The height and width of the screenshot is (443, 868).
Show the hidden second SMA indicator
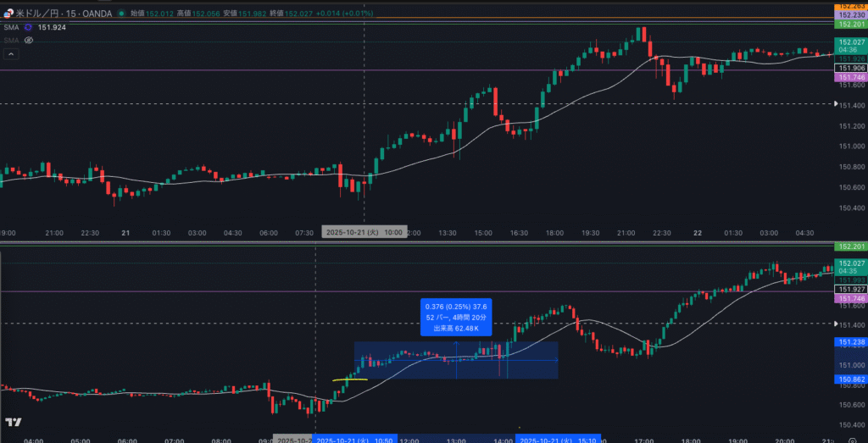(x=28, y=40)
